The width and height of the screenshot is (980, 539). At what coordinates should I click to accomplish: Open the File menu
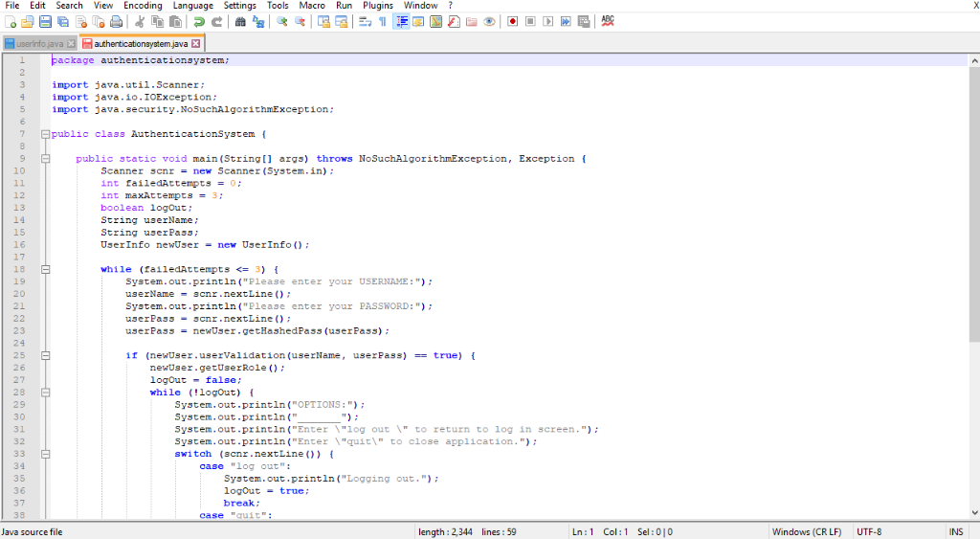11,6
